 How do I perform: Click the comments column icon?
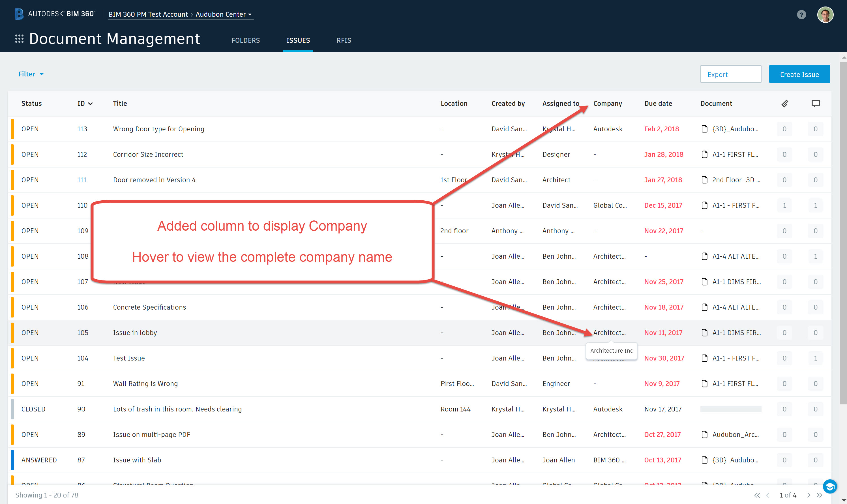tap(815, 104)
